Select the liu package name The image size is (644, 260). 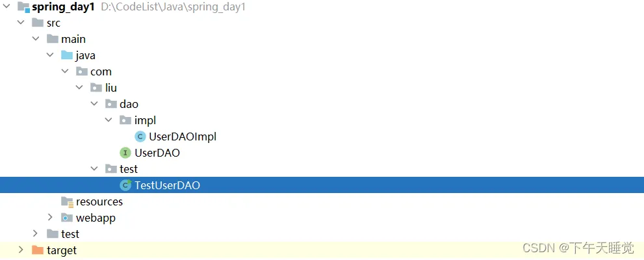(x=111, y=88)
